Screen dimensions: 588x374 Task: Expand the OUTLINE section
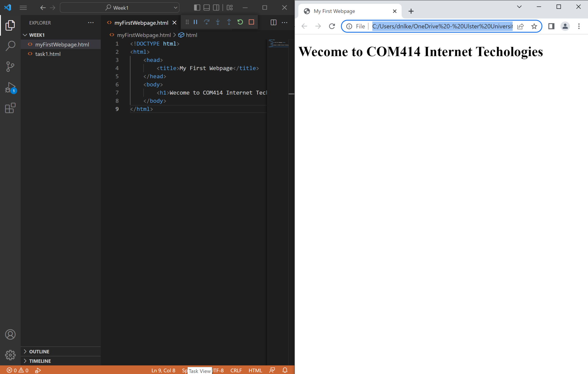(39, 351)
